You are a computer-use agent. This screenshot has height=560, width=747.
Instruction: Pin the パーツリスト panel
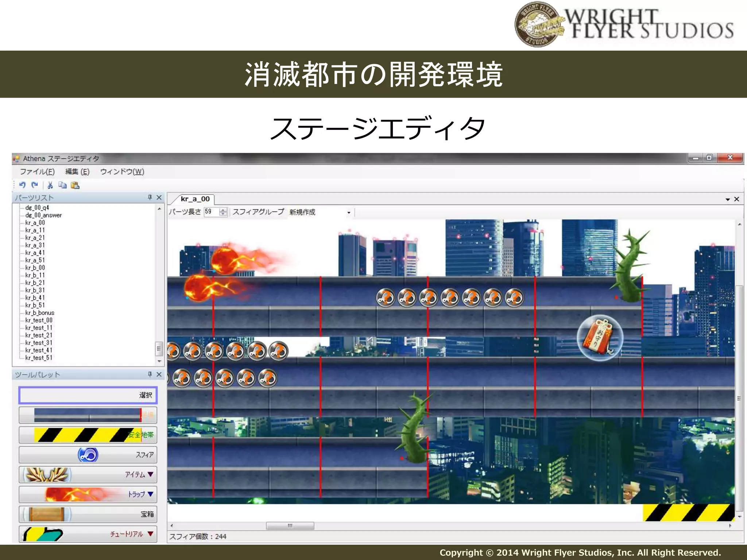150,197
